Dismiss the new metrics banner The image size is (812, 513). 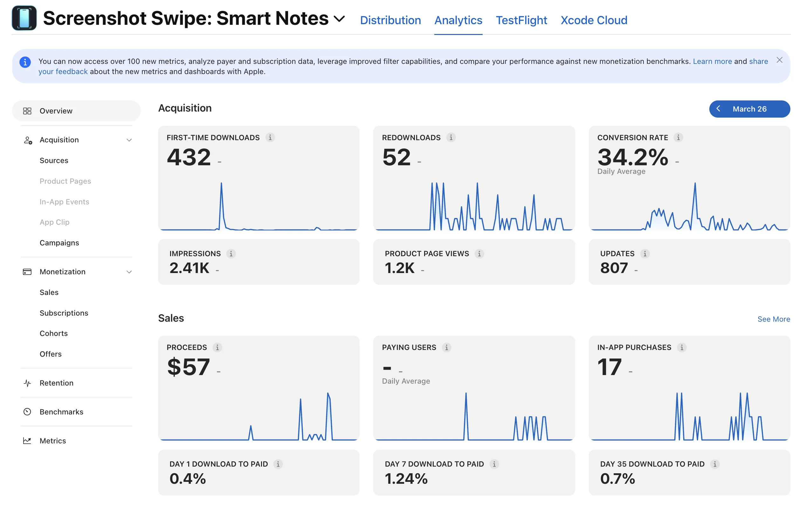click(779, 60)
